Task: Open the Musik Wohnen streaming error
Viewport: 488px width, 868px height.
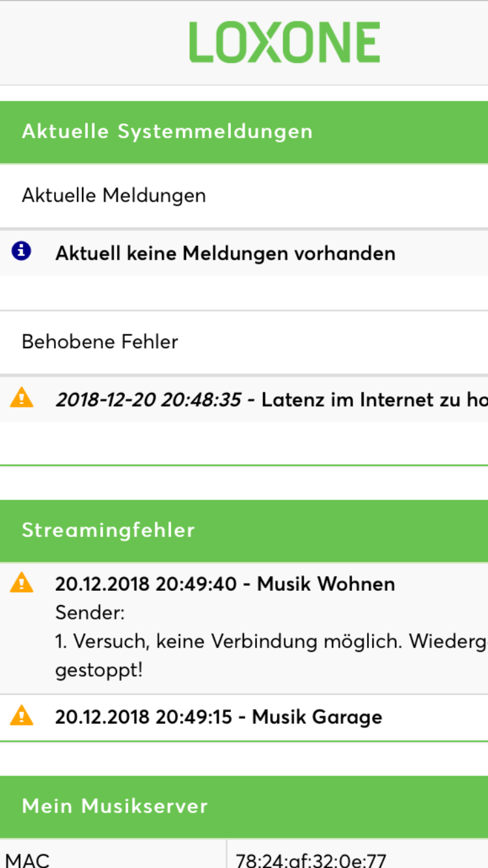Action: point(225,584)
